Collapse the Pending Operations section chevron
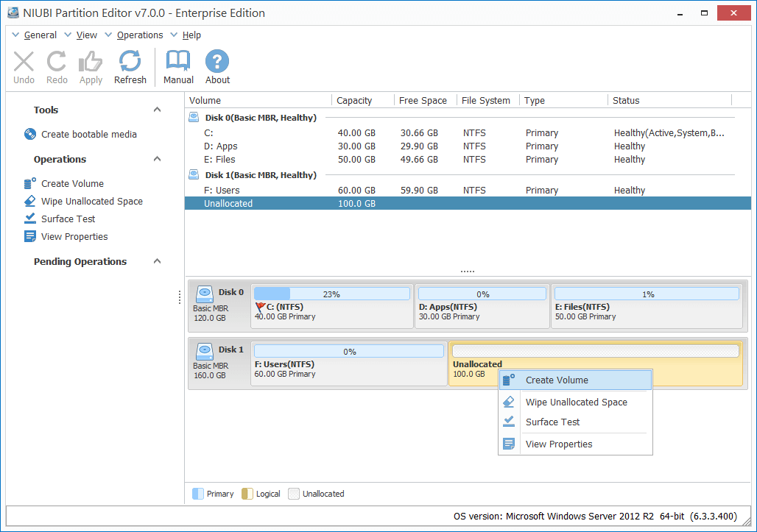Image resolution: width=757 pixels, height=532 pixels. pos(157,261)
